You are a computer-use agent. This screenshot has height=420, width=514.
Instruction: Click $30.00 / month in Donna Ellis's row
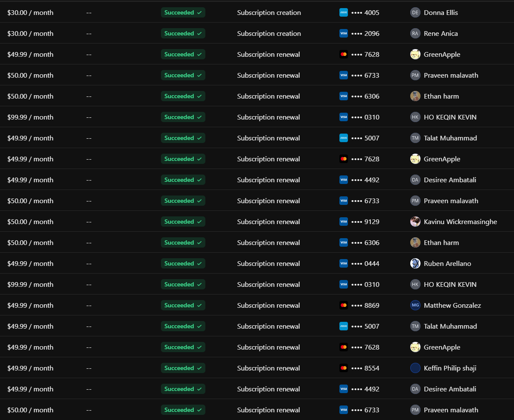pos(30,13)
